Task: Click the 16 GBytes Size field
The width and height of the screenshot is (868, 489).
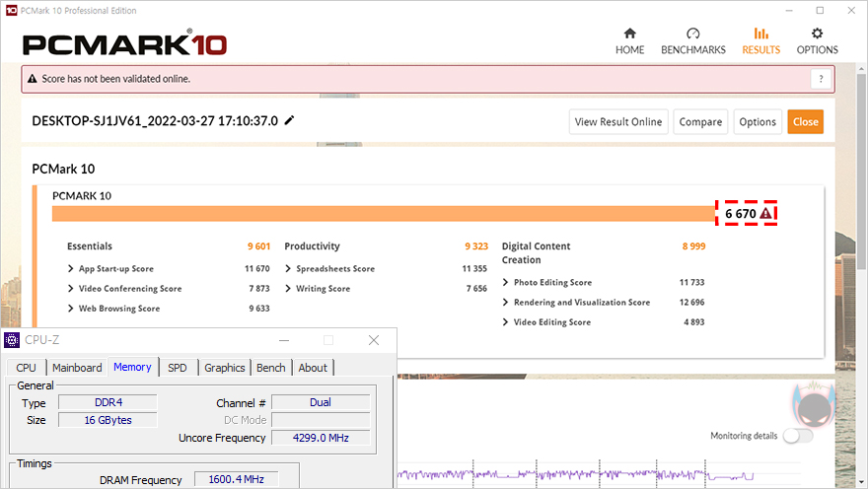Action: point(108,420)
